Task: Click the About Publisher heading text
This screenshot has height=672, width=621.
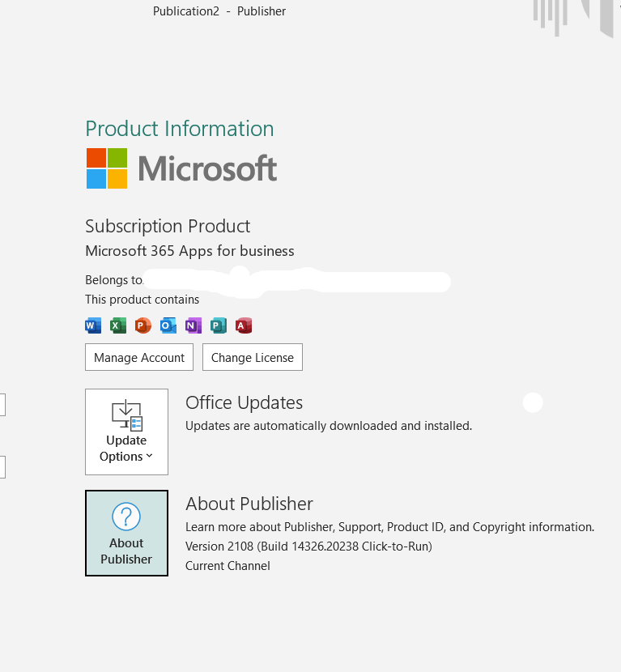Action: point(249,504)
